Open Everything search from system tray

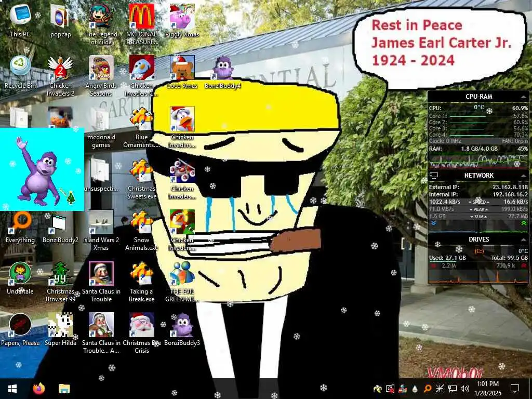click(x=427, y=389)
